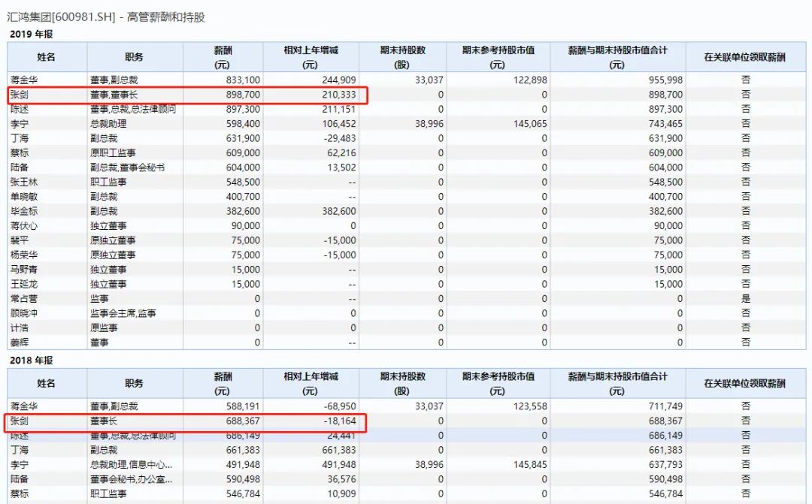Select the name cell 毕金标
812x504 pixels.
pos(24,211)
